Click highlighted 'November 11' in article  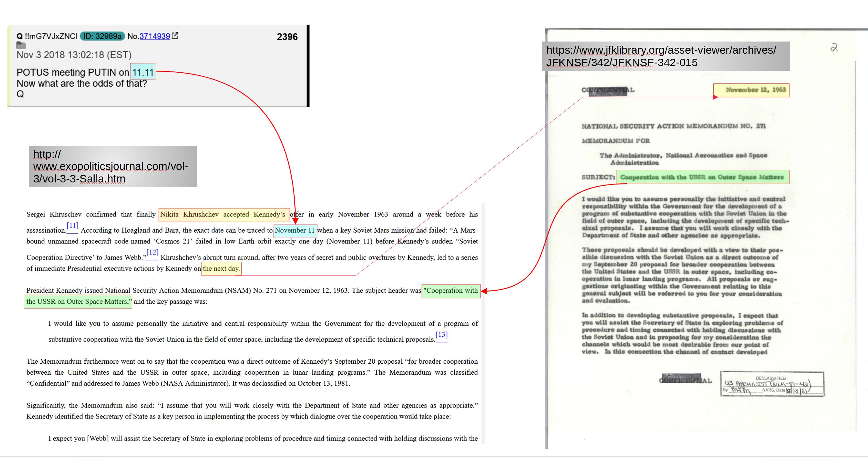click(295, 230)
